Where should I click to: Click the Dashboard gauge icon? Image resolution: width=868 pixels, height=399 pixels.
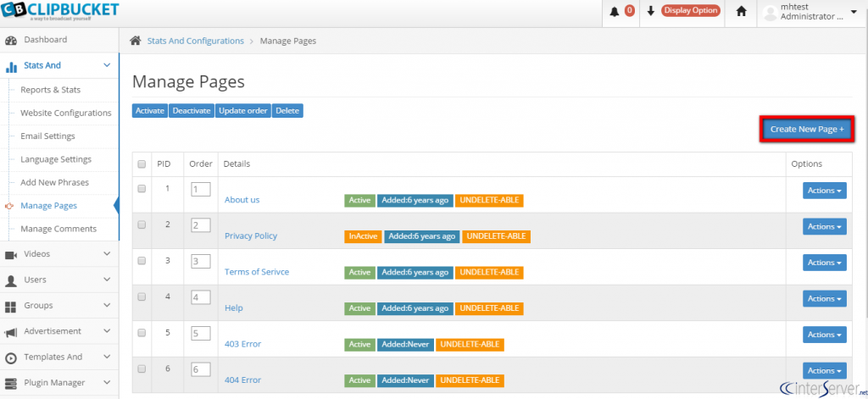point(10,41)
